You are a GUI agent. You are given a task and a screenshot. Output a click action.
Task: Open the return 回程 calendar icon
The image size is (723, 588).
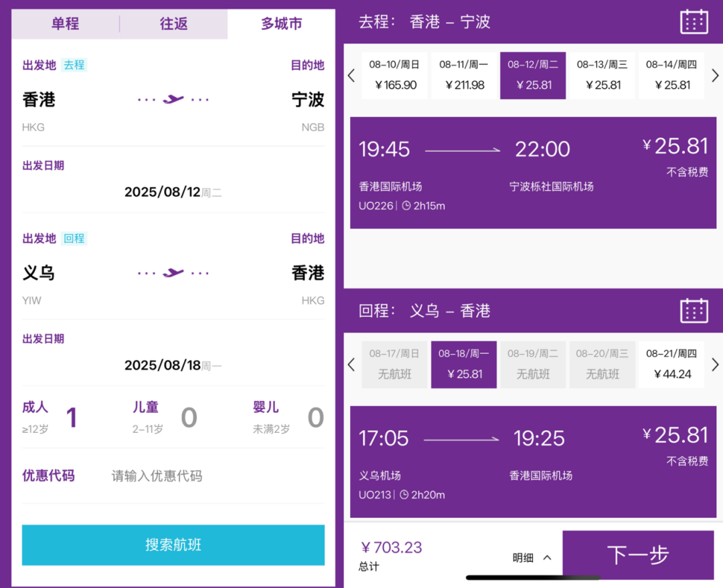(x=694, y=310)
